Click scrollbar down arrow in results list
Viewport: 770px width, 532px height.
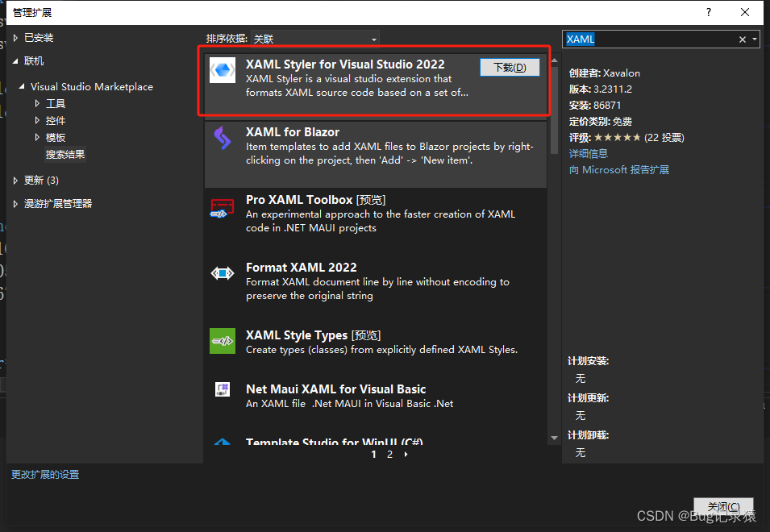tap(555, 438)
